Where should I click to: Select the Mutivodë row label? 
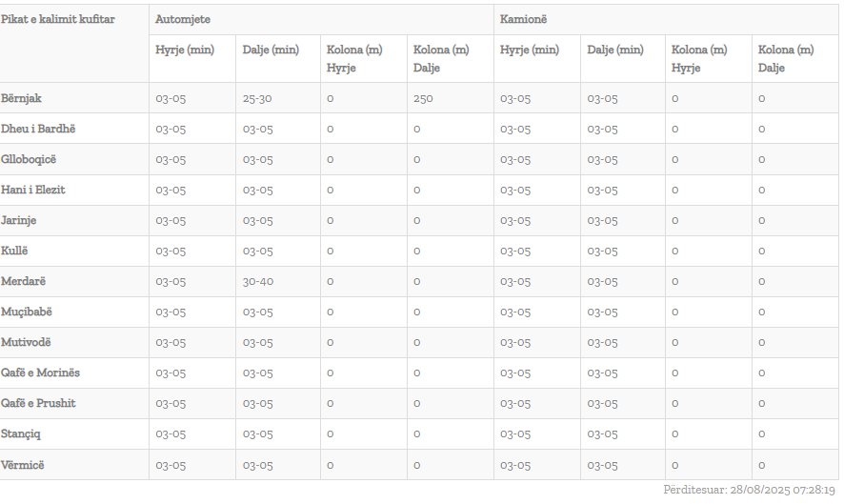27,342
